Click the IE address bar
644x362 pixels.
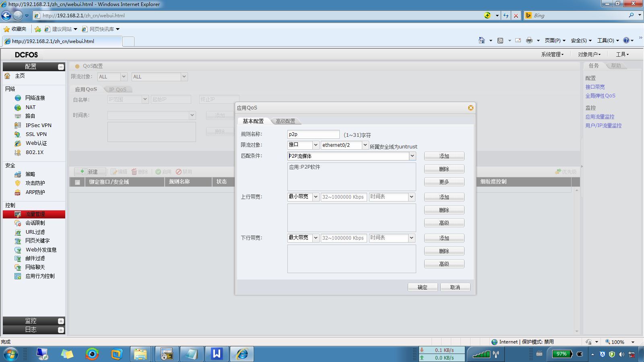(x=258, y=16)
